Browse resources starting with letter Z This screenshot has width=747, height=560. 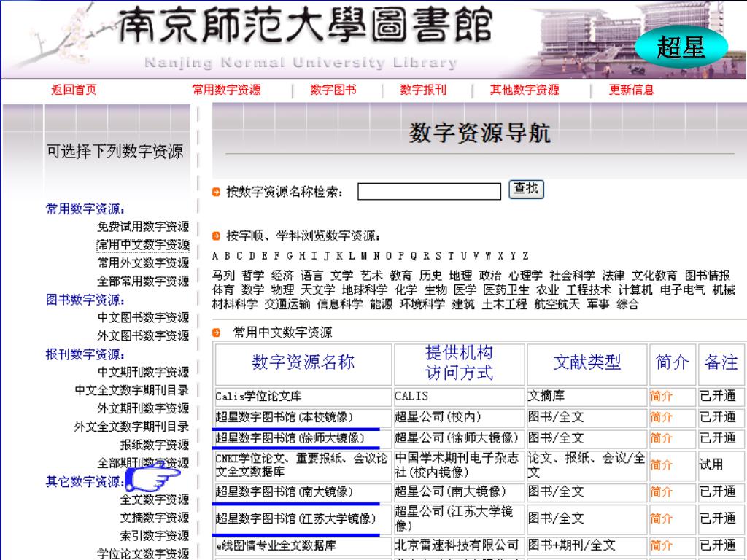click(525, 256)
